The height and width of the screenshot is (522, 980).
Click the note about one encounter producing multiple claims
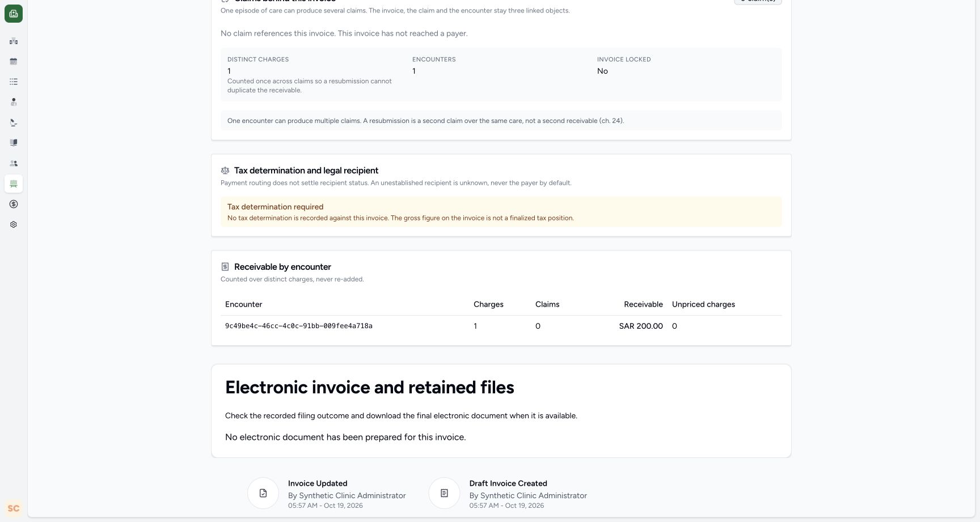pos(425,121)
